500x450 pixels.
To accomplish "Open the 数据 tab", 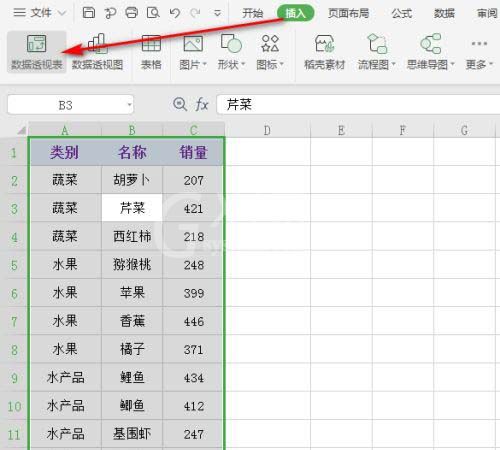I will pyautogui.click(x=444, y=13).
